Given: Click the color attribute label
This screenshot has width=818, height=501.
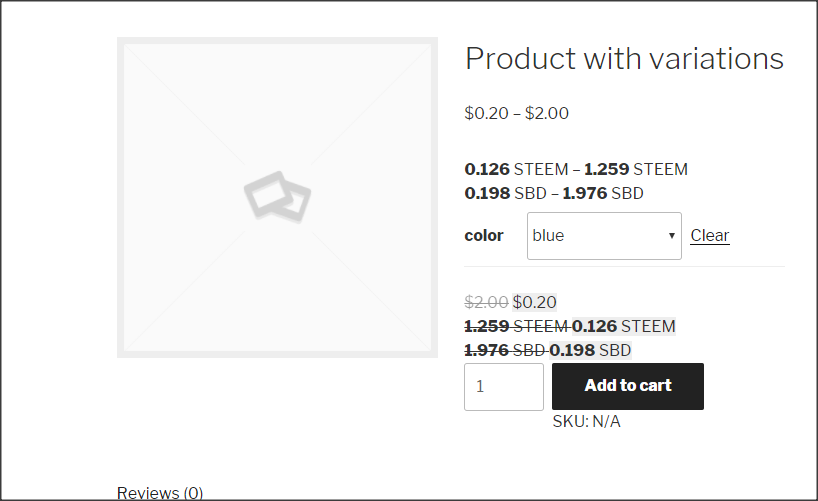Looking at the screenshot, I should pos(484,236).
